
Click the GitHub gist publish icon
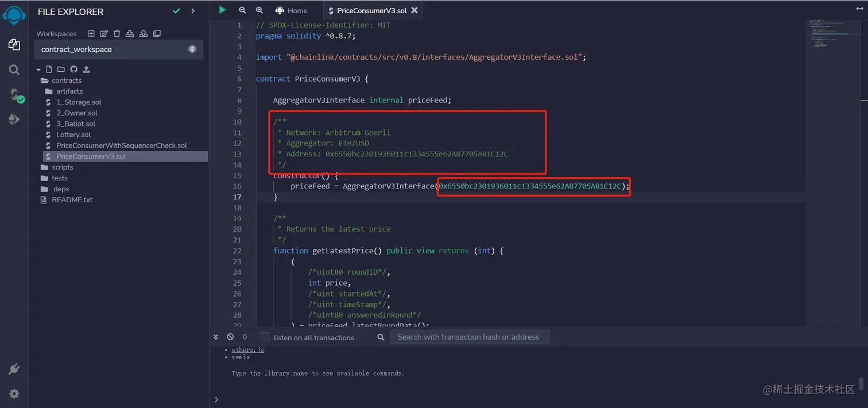(73, 70)
